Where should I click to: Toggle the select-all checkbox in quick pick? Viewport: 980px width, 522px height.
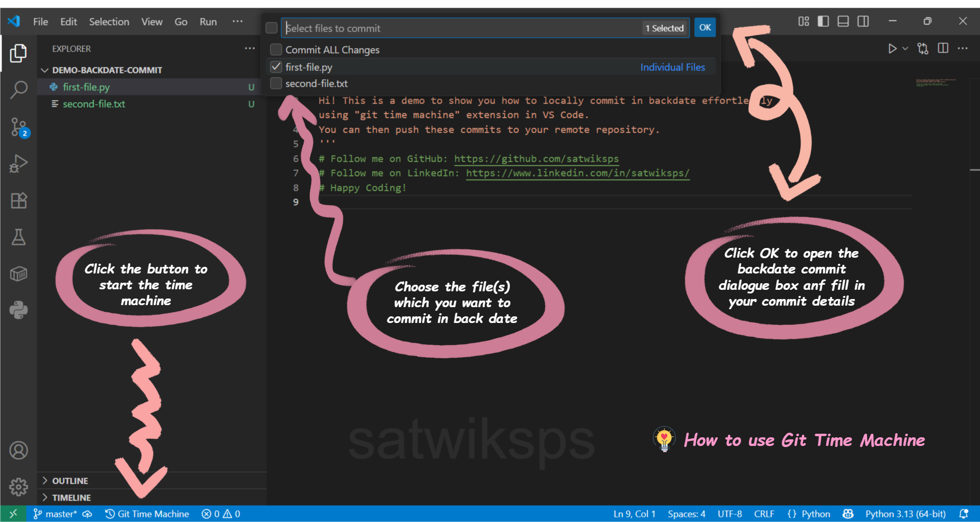[x=272, y=28]
